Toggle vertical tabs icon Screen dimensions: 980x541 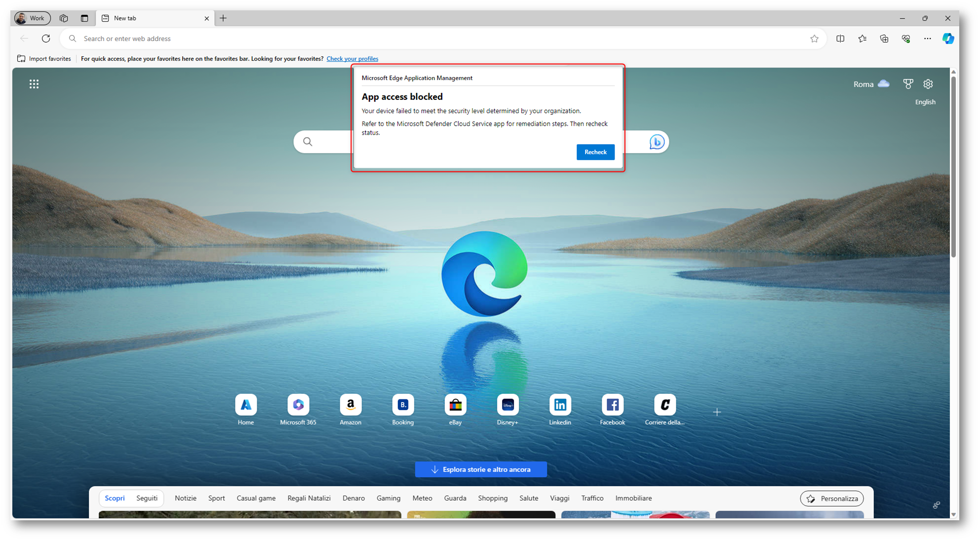point(84,18)
